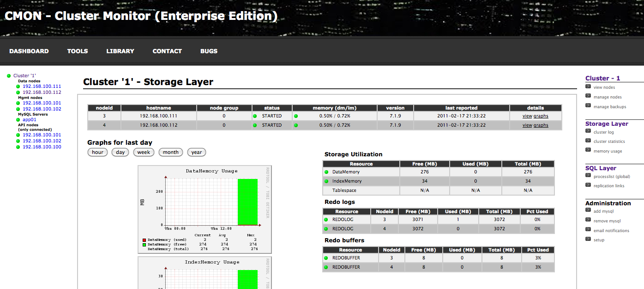Screen dimensions: 644x289
Task: Open API node 192.168.100.100 link
Action: (x=42, y=147)
